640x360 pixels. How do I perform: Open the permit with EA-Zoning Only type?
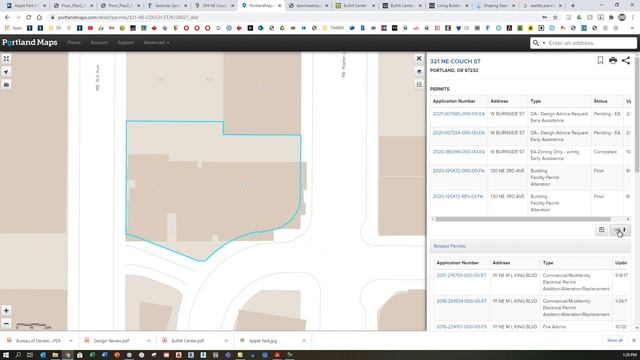click(x=459, y=152)
